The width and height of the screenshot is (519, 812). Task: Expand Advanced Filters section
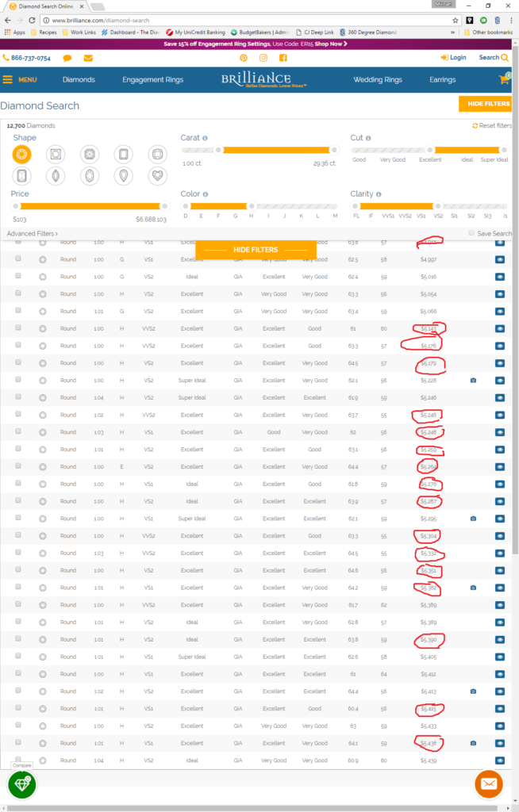(x=32, y=234)
